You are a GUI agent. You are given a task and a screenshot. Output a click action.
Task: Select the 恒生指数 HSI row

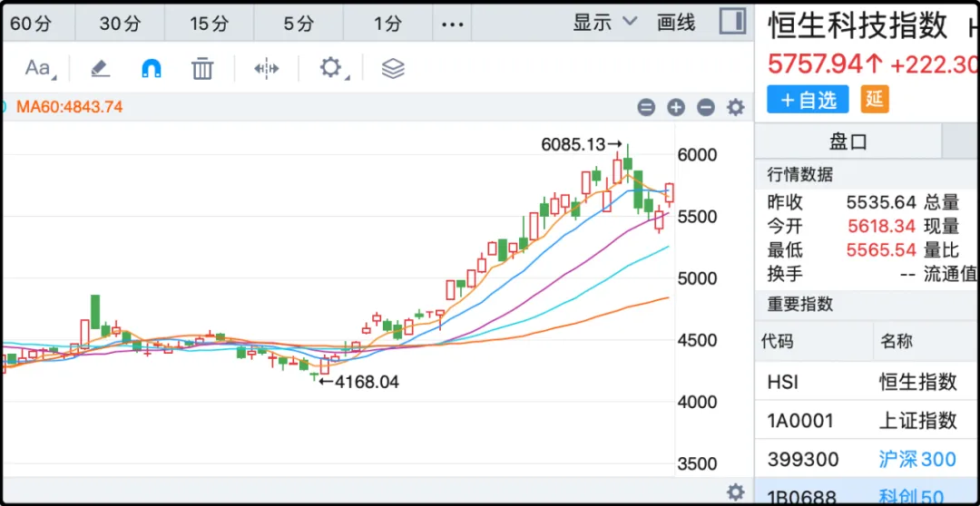click(x=867, y=382)
